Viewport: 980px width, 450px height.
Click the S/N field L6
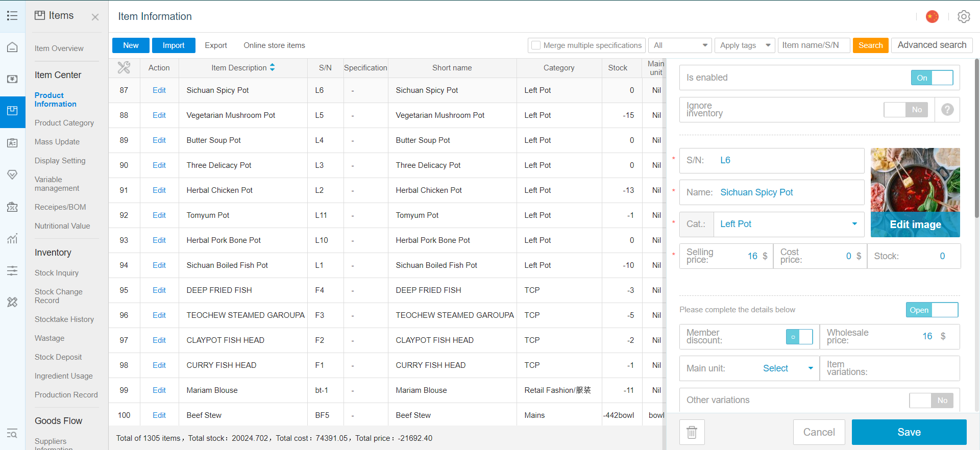[x=772, y=160]
